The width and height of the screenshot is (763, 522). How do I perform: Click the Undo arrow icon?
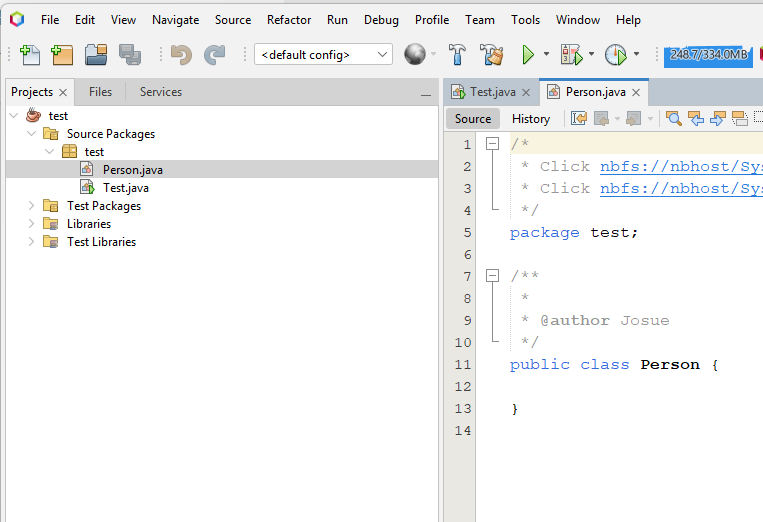pyautogui.click(x=181, y=55)
